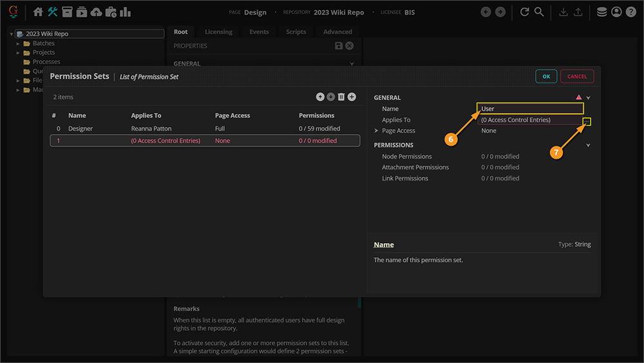
Task: Click the help question mark icon
Action: (x=630, y=12)
